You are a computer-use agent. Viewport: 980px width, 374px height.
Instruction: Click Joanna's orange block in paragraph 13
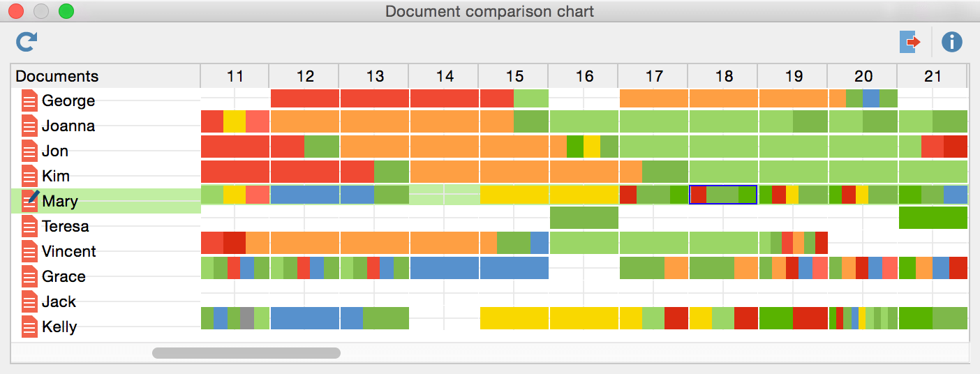tap(375, 121)
